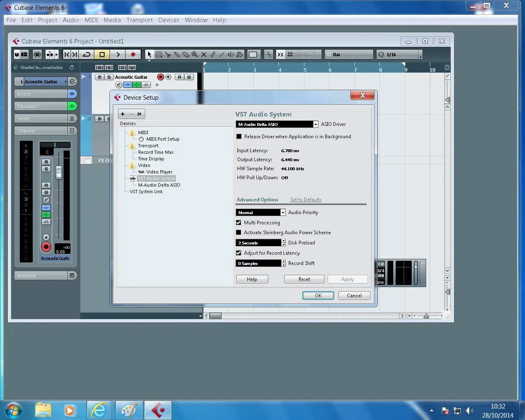Toggle Write automation W on Acoustic Guitar track
Viewport: 525px width, 420px height.
tap(189, 77)
